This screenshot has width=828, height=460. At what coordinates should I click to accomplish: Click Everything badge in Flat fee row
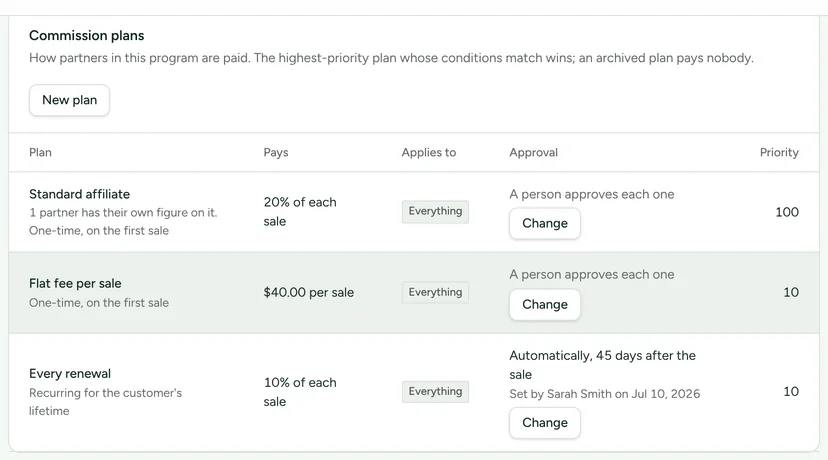pyautogui.click(x=435, y=292)
